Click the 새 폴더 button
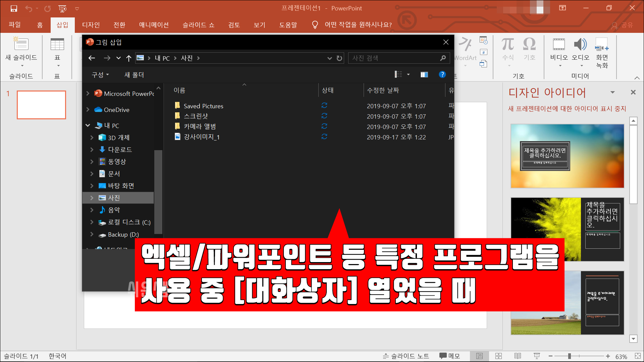The width and height of the screenshot is (644, 362). pyautogui.click(x=134, y=75)
